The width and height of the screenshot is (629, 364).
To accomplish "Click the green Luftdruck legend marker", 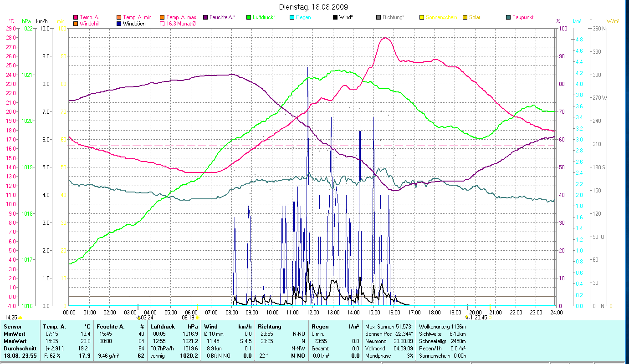I will (249, 17).
